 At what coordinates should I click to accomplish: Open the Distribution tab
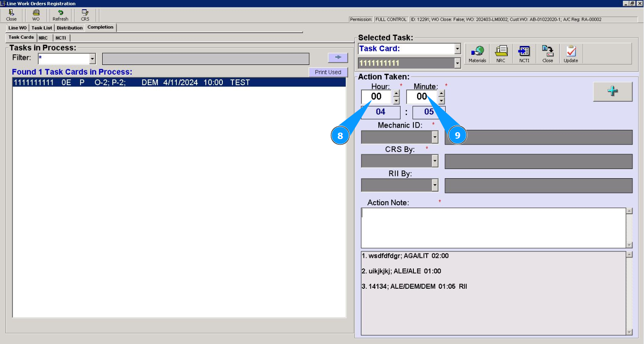coord(70,28)
